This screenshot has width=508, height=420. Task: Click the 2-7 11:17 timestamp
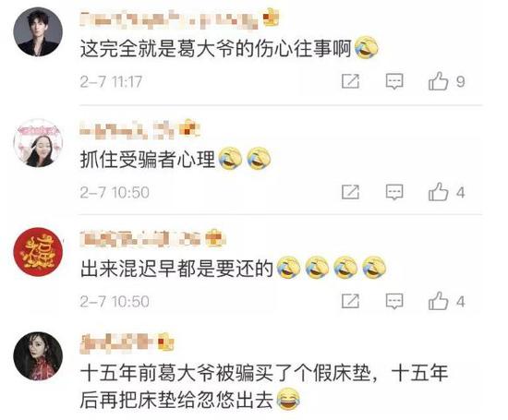click(x=111, y=81)
